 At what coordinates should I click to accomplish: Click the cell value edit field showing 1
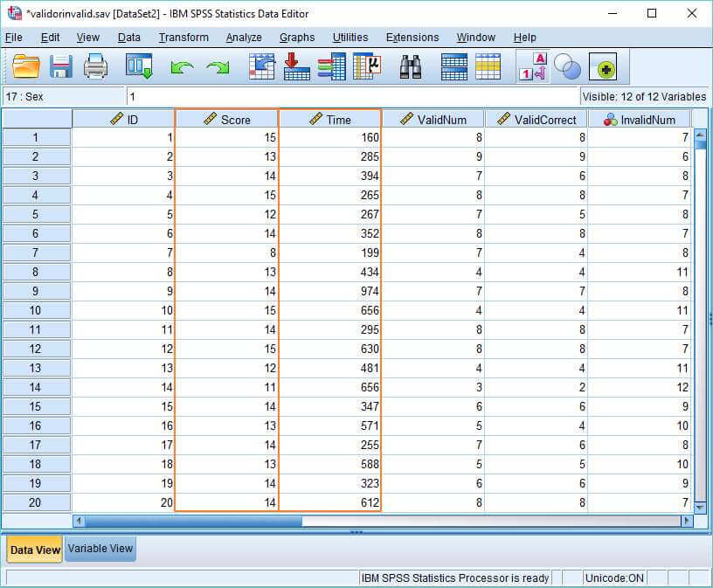(x=352, y=96)
